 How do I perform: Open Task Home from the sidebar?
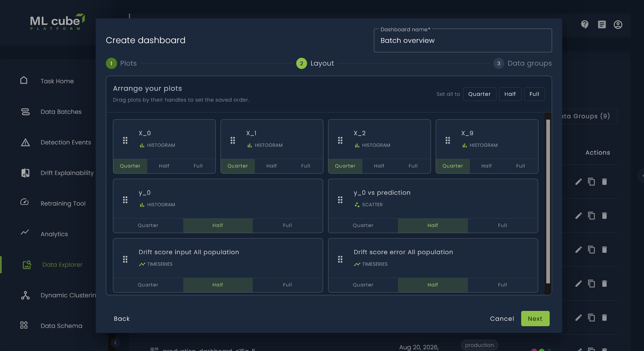[57, 81]
